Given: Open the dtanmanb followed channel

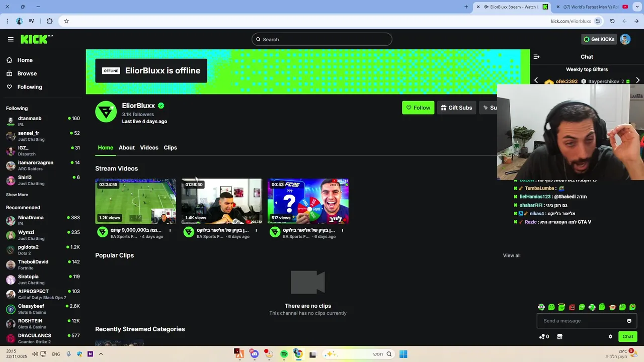Looking at the screenshot, I should pyautogui.click(x=43, y=121).
